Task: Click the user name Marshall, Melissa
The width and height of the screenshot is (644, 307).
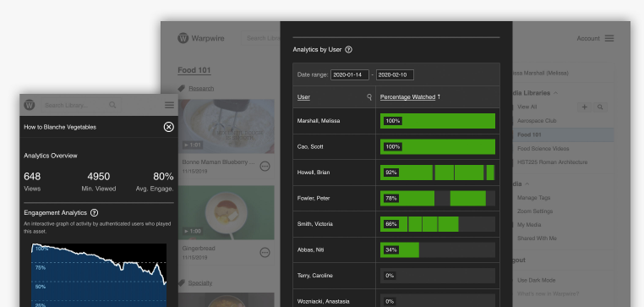Action: tap(319, 121)
